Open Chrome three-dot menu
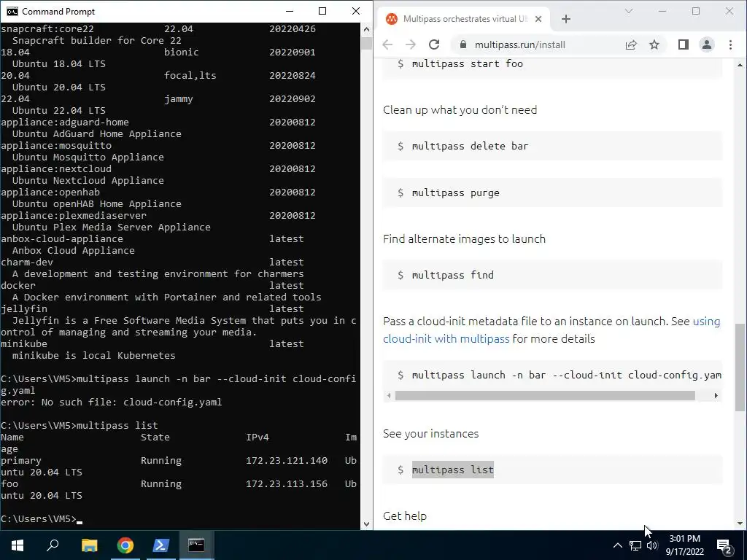The width and height of the screenshot is (747, 560). (730, 44)
